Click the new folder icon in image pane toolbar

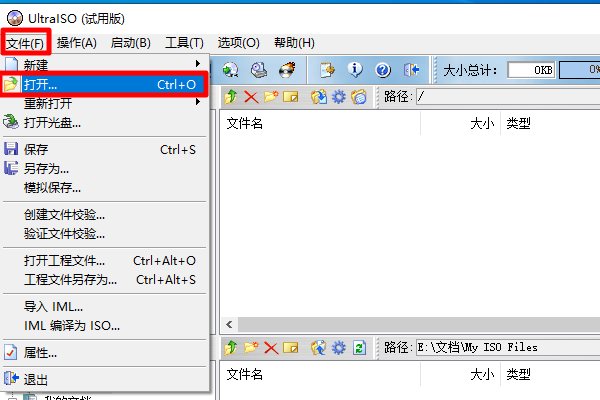(x=271, y=96)
